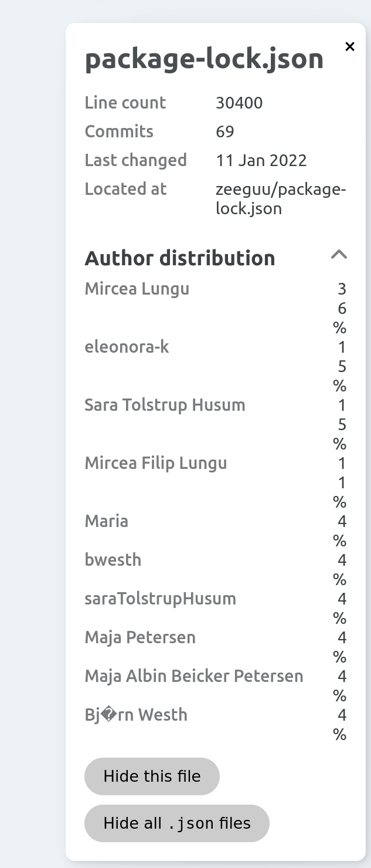The height and width of the screenshot is (868, 371).
Task: Click the Author distribution chevron icon
Action: click(x=339, y=255)
